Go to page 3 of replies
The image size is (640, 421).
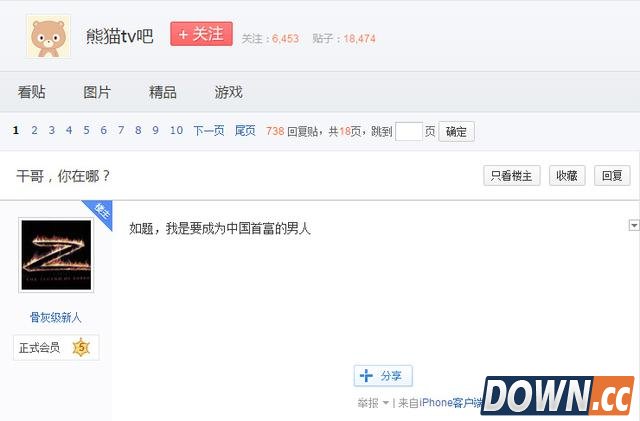pyautogui.click(x=52, y=130)
